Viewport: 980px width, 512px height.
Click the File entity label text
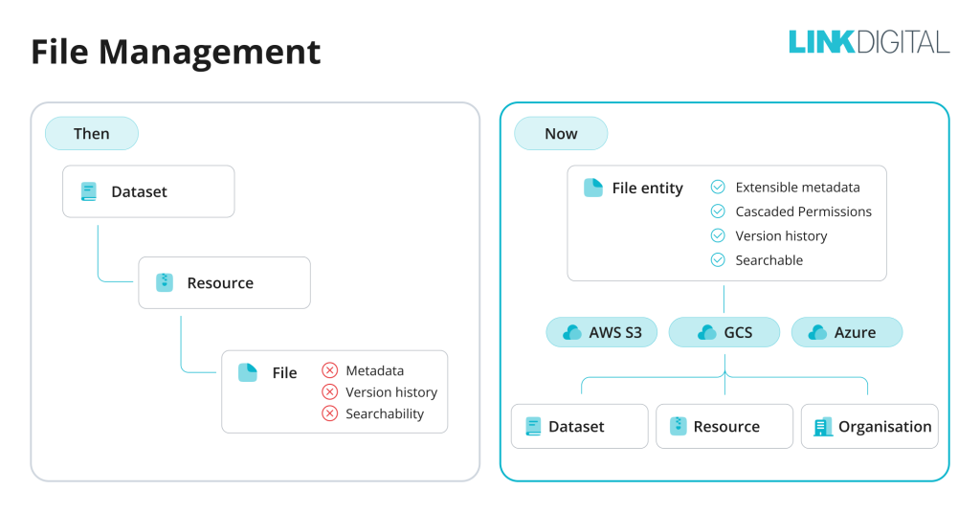click(648, 189)
